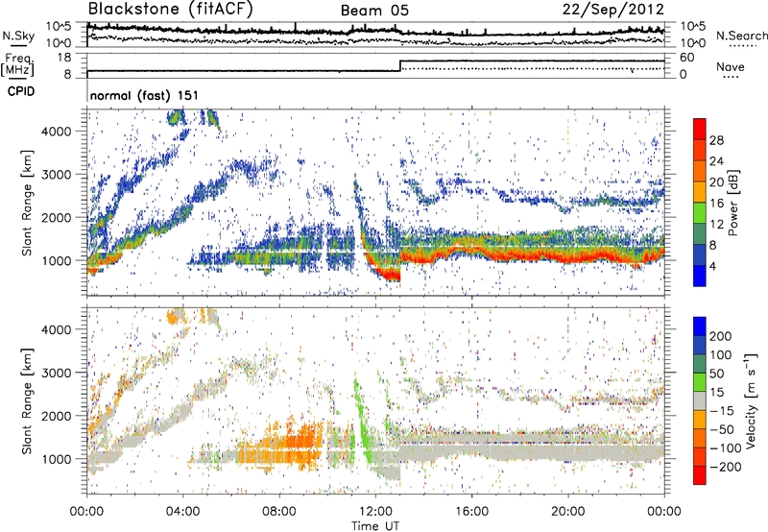768x532 pixels.
Task: Click the 'Nave' legend label
Action: click(x=731, y=66)
